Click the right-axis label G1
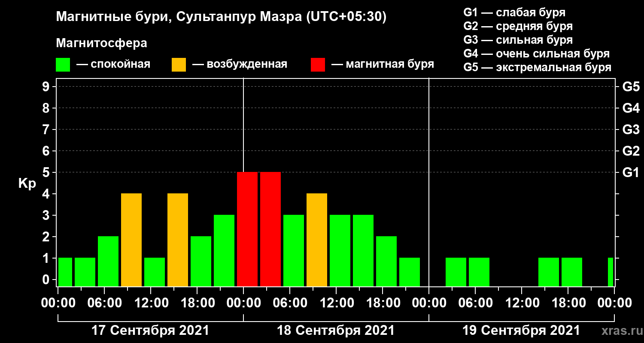644x343 pixels. point(631,172)
